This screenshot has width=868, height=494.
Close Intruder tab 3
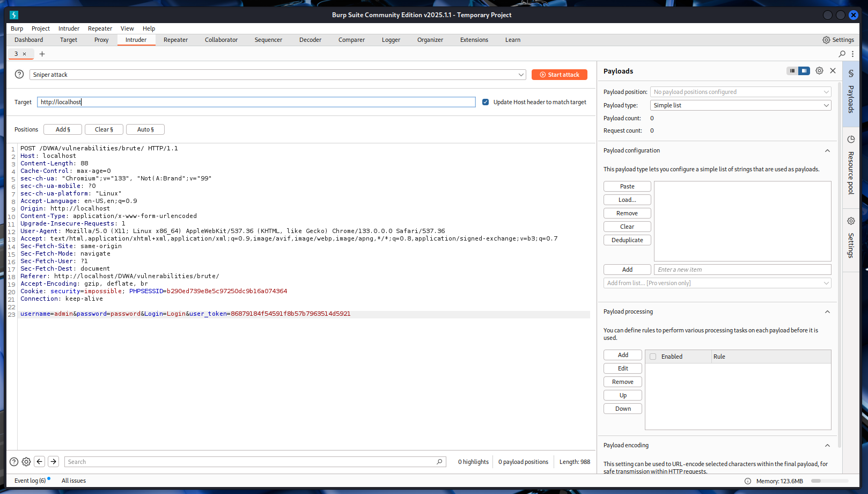point(24,54)
